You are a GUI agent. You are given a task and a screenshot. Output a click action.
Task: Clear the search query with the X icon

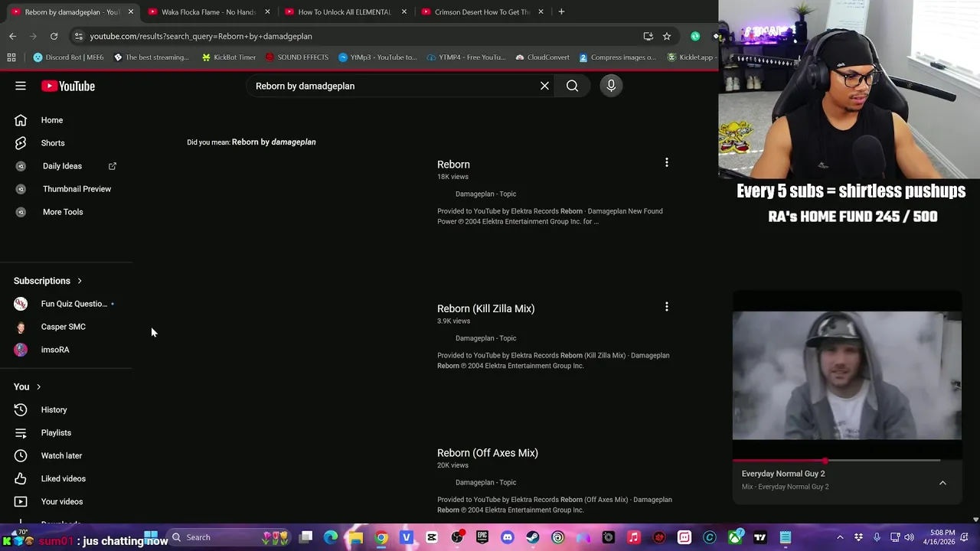point(544,86)
